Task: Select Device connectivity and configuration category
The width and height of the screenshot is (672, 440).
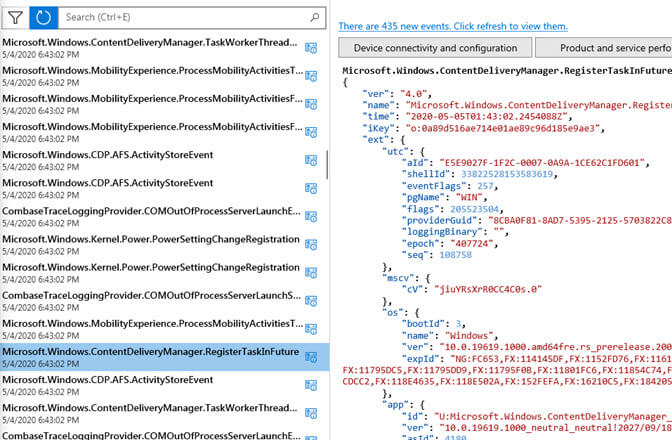Action: pos(435,48)
